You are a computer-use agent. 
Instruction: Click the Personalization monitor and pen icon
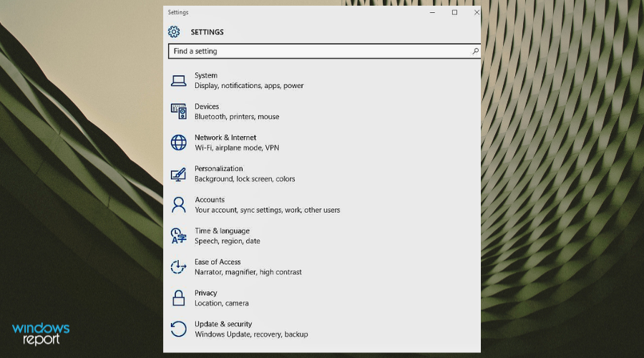[178, 174]
